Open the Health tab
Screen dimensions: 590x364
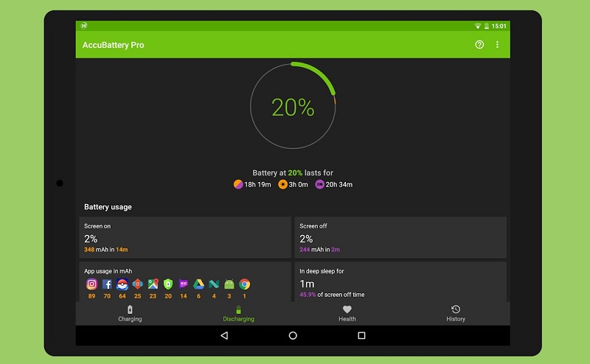click(347, 314)
